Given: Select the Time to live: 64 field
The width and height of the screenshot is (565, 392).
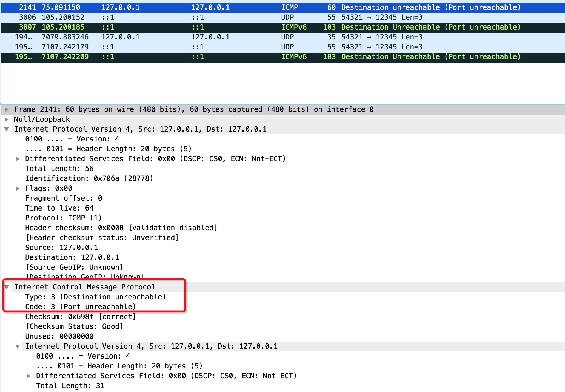Looking at the screenshot, I should tap(59, 208).
